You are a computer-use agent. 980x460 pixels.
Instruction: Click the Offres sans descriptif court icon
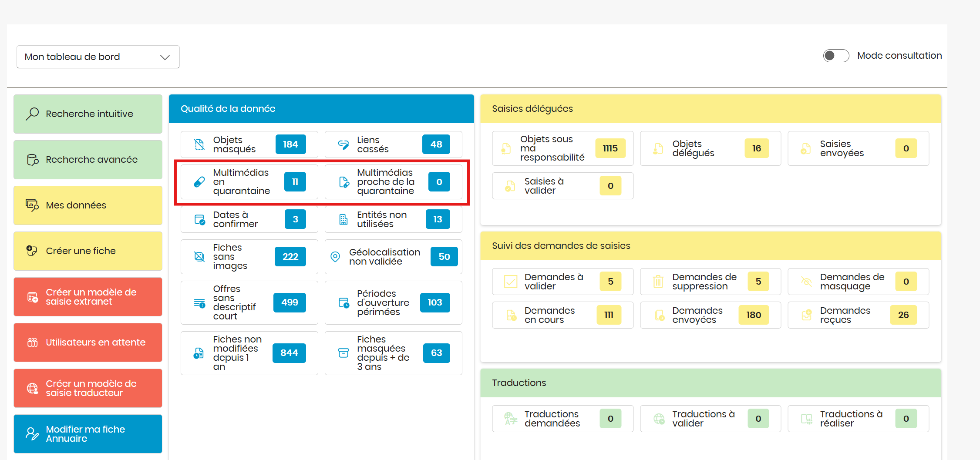click(x=200, y=303)
